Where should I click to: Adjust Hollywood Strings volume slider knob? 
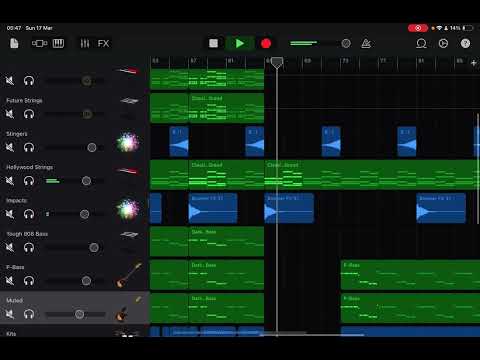86,181
